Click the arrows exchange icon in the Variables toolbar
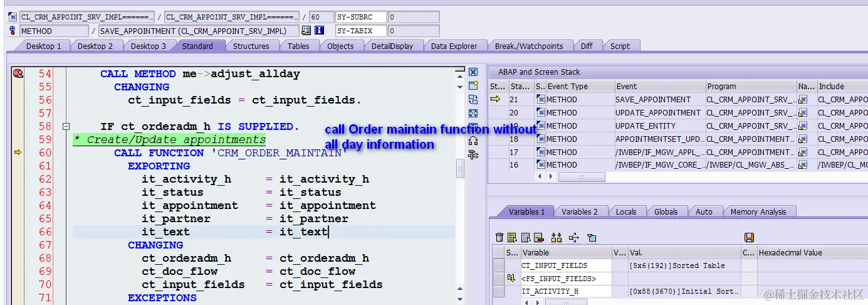 click(574, 237)
